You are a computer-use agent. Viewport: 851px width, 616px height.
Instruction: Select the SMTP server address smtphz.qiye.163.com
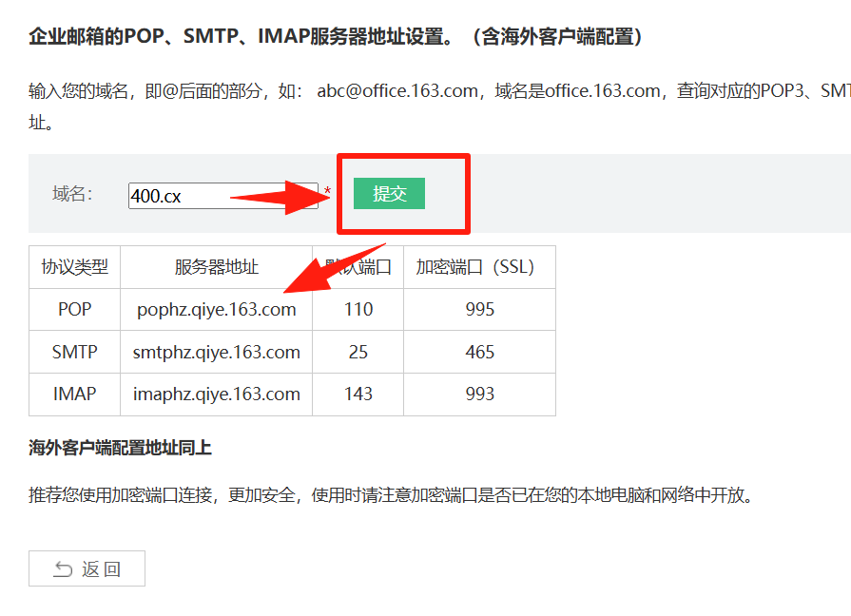217,352
